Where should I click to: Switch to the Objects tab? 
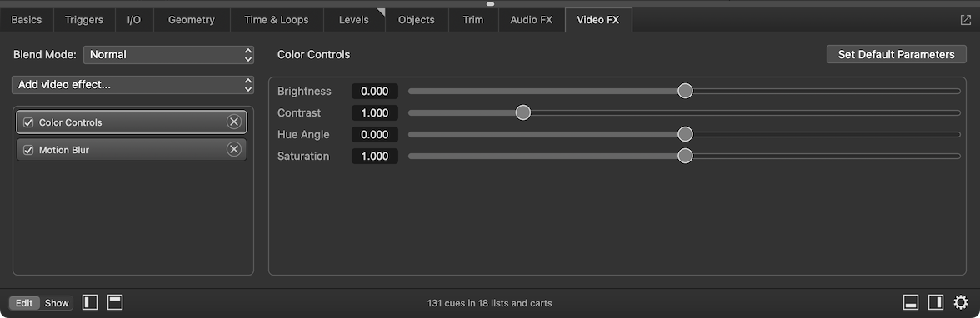pos(417,20)
